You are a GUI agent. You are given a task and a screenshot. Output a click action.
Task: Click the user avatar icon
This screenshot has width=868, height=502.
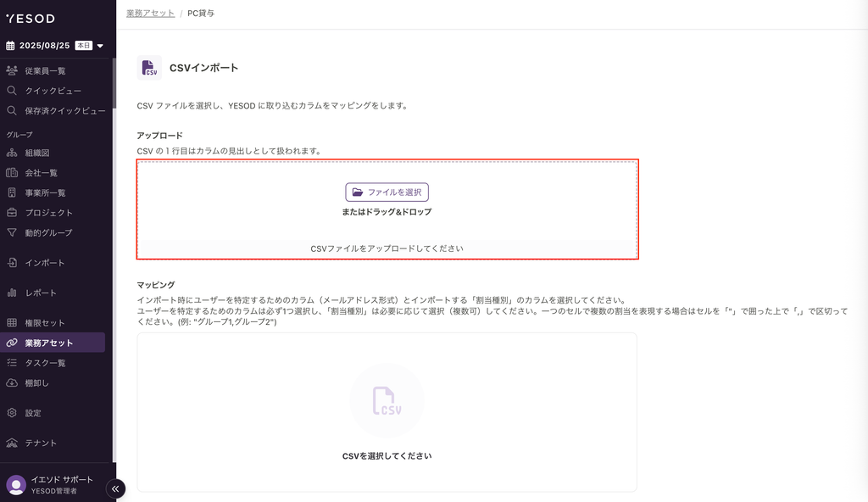[16, 485]
